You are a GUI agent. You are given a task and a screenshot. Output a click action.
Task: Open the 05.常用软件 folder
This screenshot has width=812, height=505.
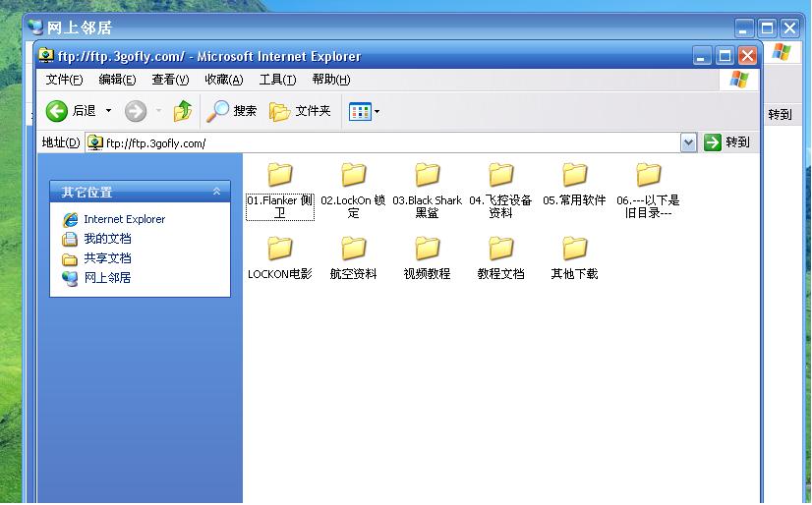574,185
